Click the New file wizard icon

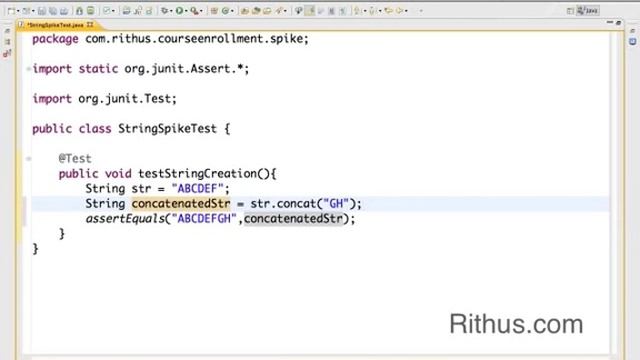[11, 11]
